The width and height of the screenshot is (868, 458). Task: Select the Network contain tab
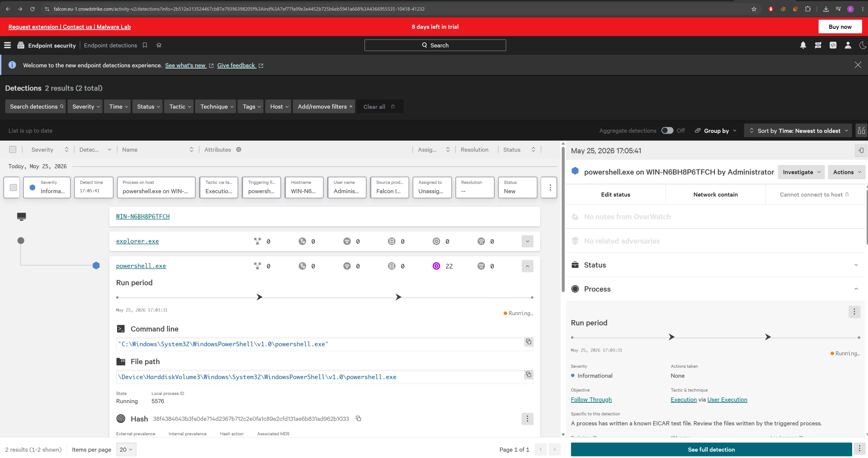tap(715, 194)
